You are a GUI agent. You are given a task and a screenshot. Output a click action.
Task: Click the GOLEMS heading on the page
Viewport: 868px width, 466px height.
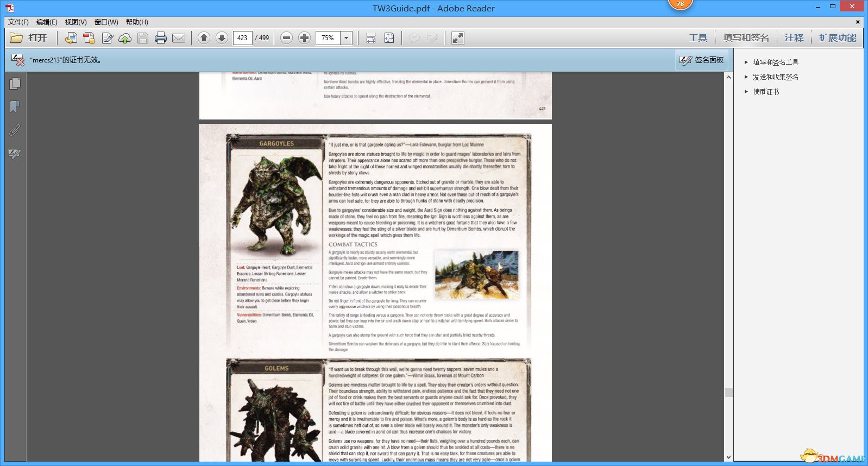point(276,369)
